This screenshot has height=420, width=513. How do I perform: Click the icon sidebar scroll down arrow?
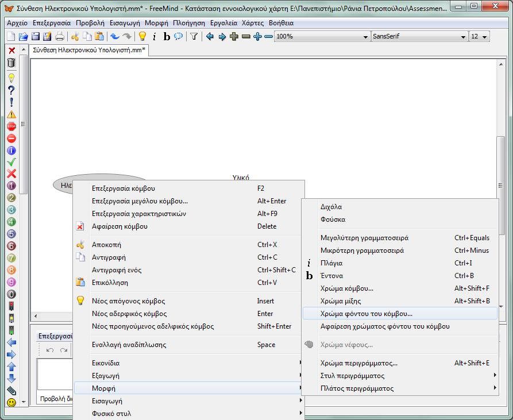click(24, 402)
